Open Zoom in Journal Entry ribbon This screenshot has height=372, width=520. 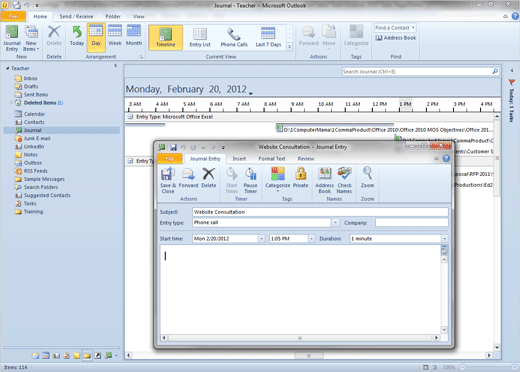(x=367, y=178)
